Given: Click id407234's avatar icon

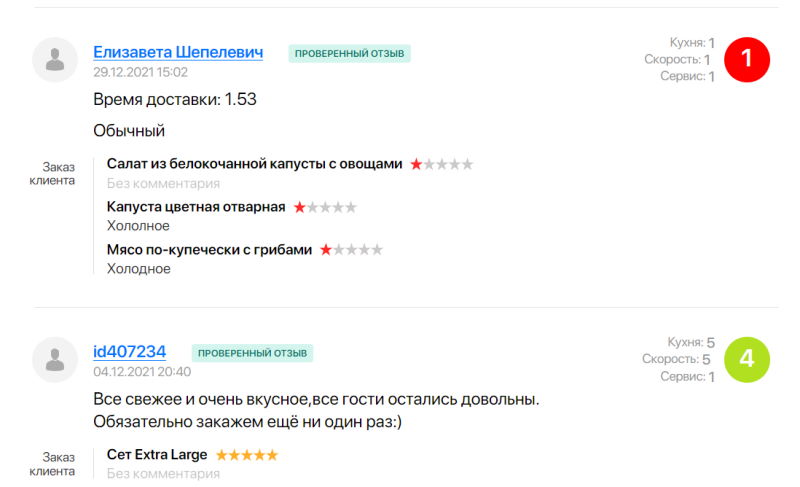Looking at the screenshot, I should (55, 359).
